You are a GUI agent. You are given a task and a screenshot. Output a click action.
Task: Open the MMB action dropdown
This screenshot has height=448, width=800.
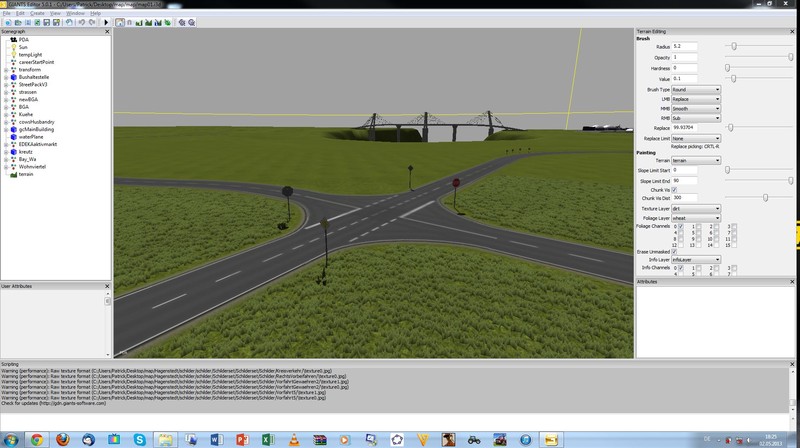coord(696,109)
